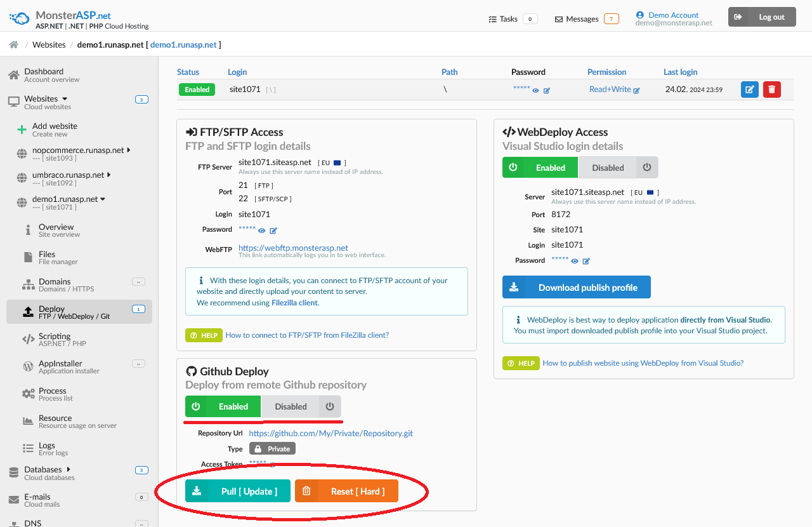The width and height of the screenshot is (812, 527).
Task: Click the Private repository type badge
Action: coord(272,448)
